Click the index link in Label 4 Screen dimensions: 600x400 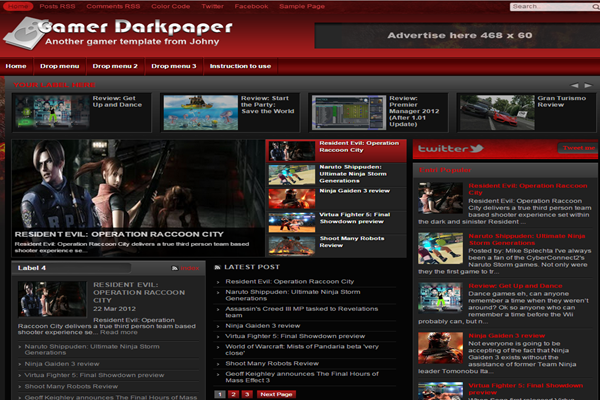(x=190, y=268)
